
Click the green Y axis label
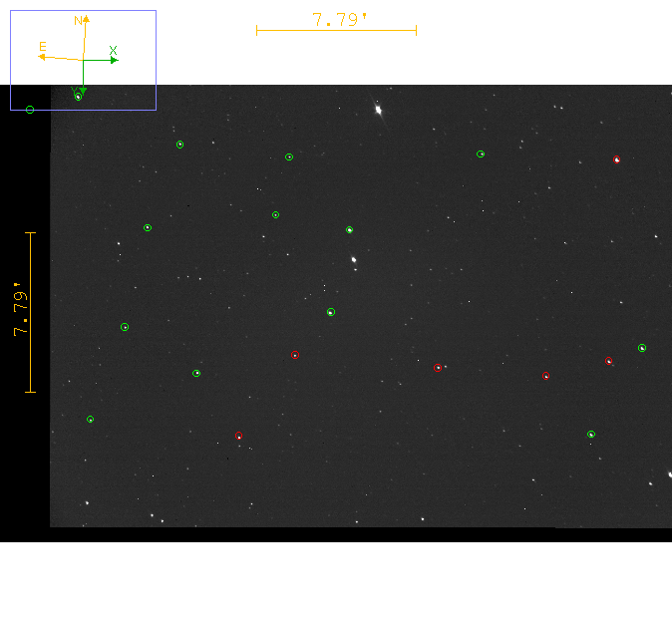pyautogui.click(x=74, y=91)
